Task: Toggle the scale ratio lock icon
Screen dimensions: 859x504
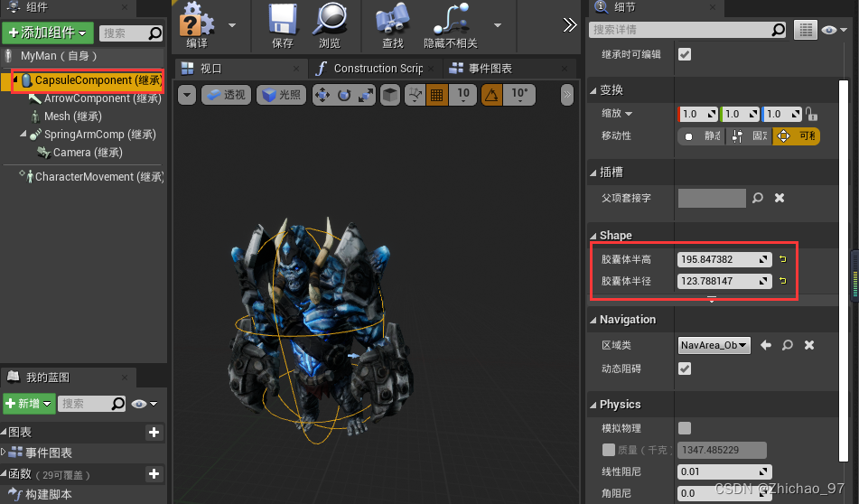Action: 811,114
